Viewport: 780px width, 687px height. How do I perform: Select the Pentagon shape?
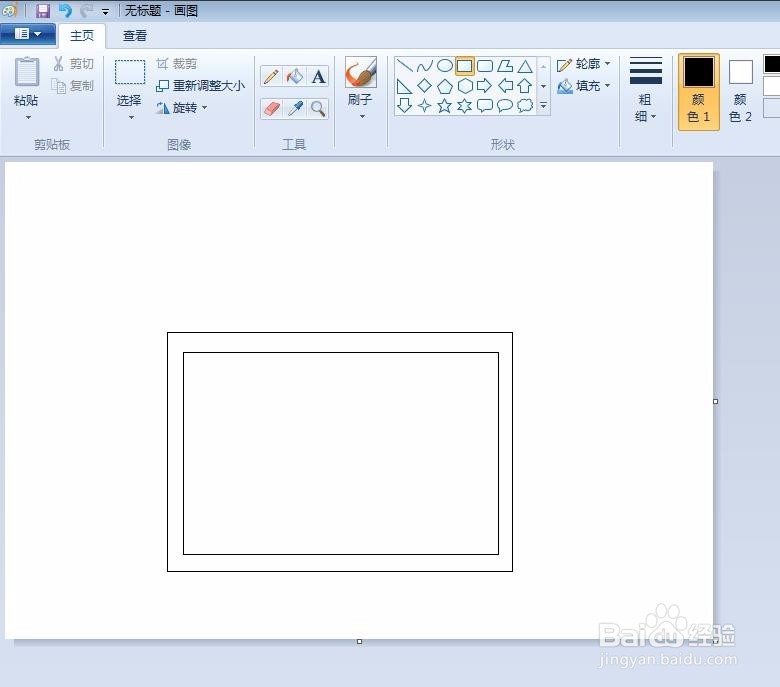click(x=445, y=86)
